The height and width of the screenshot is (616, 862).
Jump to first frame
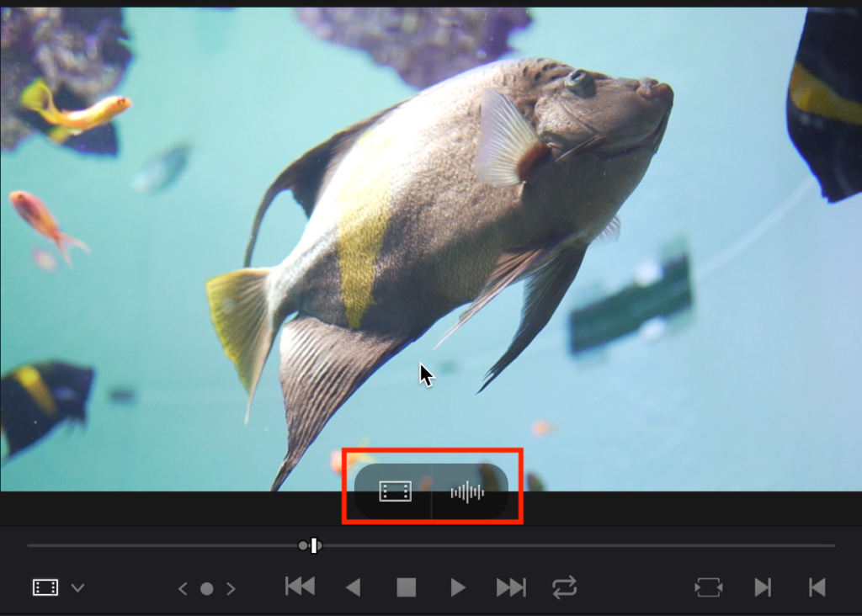[x=301, y=587]
